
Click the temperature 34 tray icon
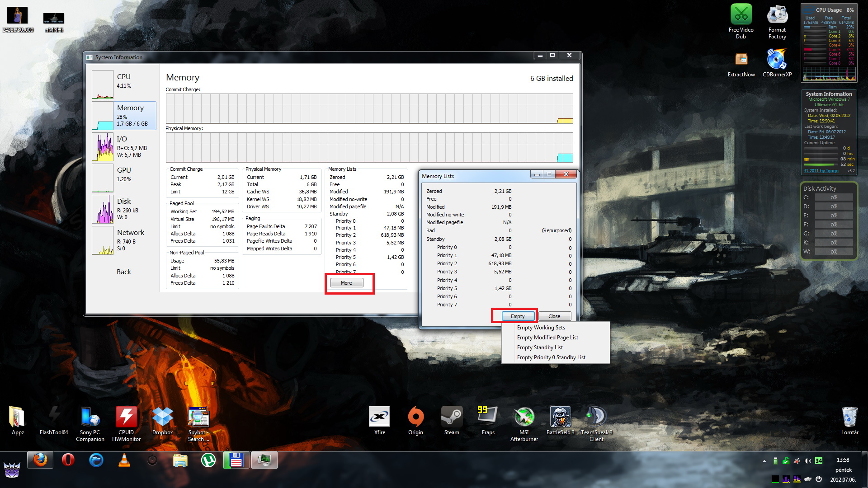pos(819,461)
